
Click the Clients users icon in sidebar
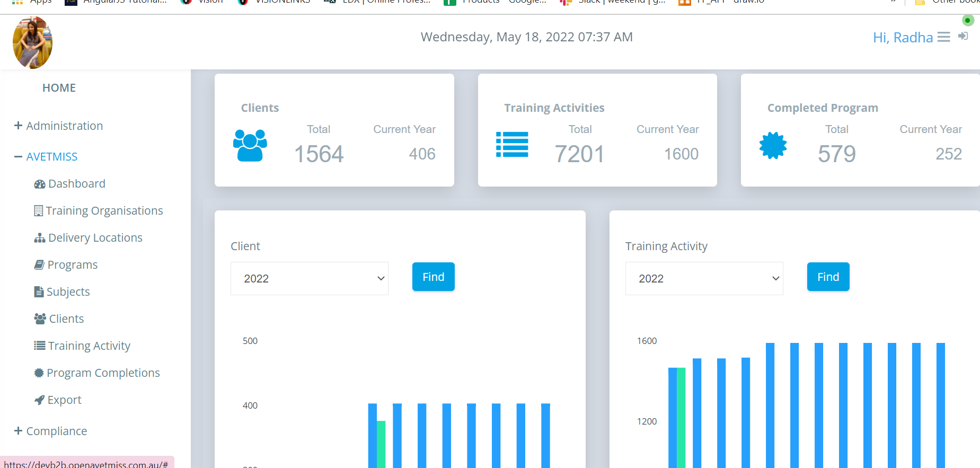[40, 319]
